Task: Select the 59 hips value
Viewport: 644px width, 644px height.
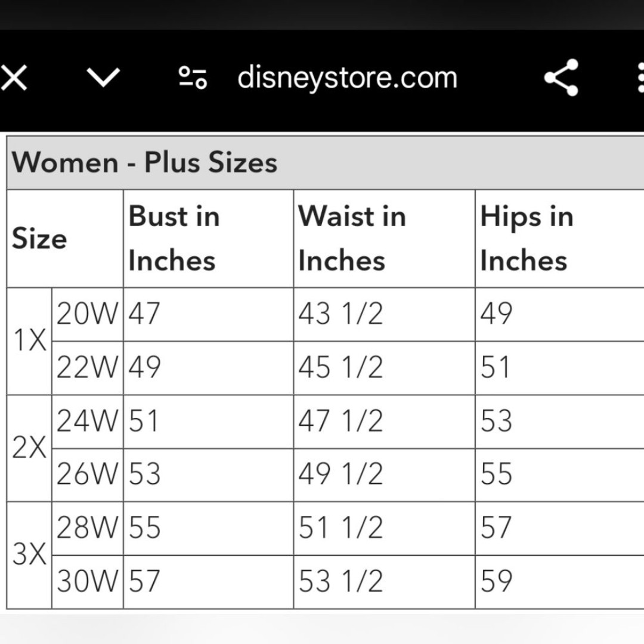Action: (x=497, y=581)
